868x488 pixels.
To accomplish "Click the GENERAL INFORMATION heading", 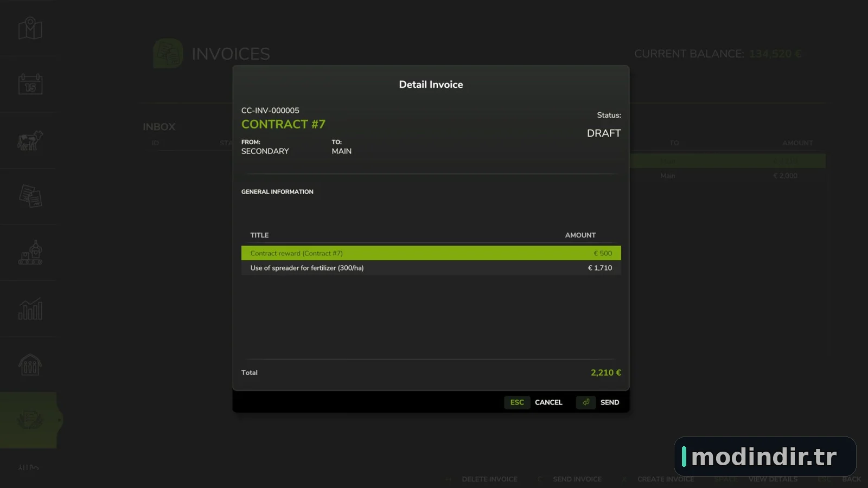I will click(x=277, y=192).
